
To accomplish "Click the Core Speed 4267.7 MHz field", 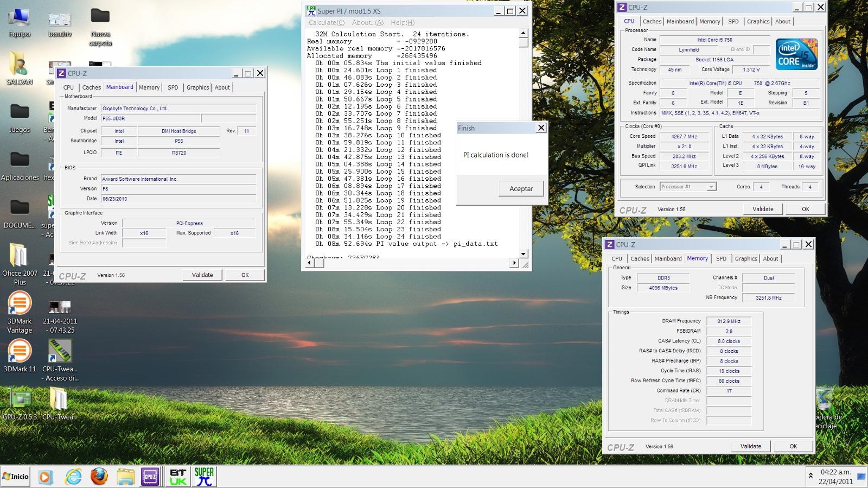I will tap(685, 137).
